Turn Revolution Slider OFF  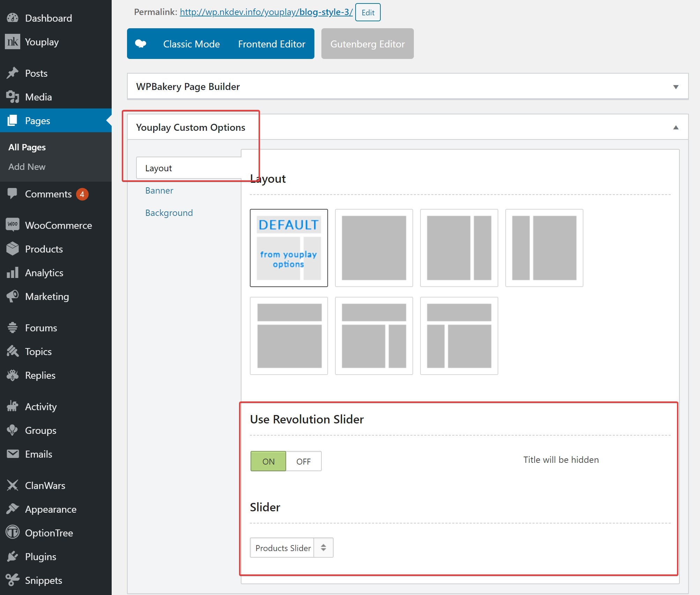pos(303,461)
